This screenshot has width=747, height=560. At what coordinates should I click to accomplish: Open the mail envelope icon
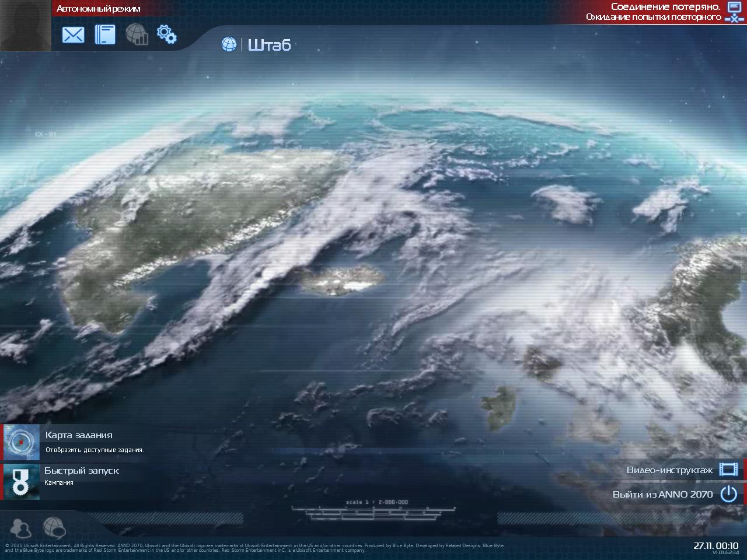coord(73,35)
